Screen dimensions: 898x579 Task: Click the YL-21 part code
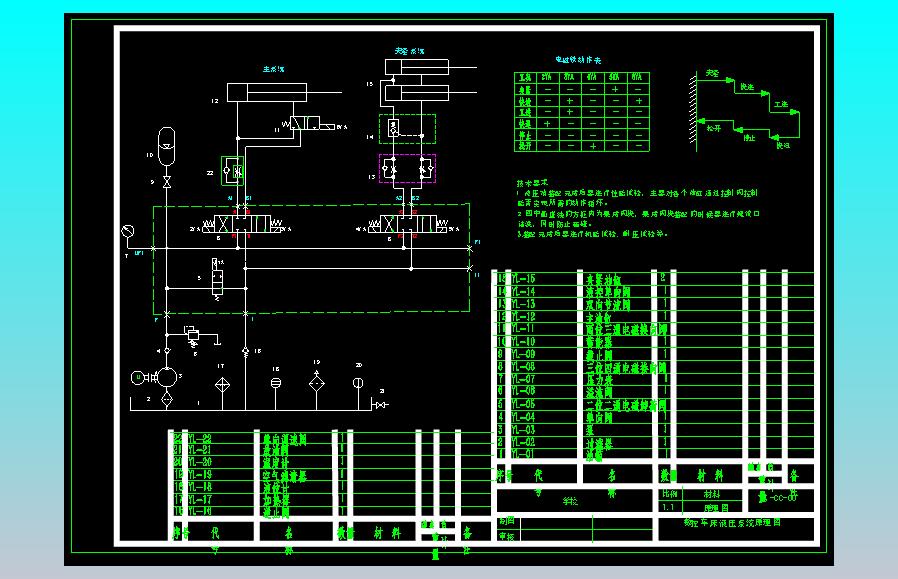pos(200,450)
